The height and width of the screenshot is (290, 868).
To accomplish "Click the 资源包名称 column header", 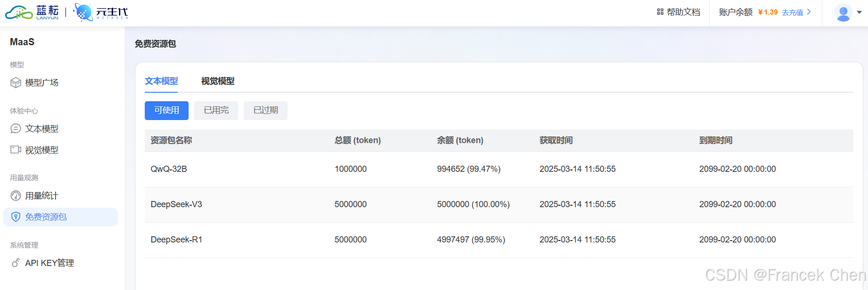I will click(171, 140).
